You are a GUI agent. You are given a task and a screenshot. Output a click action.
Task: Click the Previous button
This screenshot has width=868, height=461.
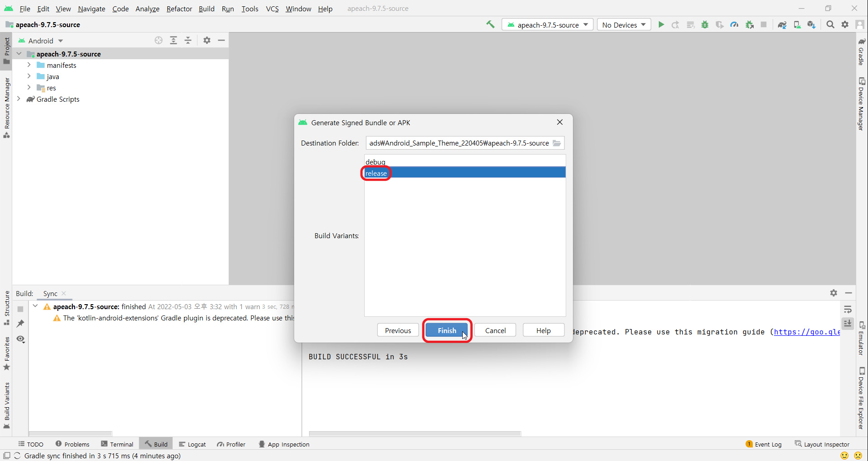398,330
